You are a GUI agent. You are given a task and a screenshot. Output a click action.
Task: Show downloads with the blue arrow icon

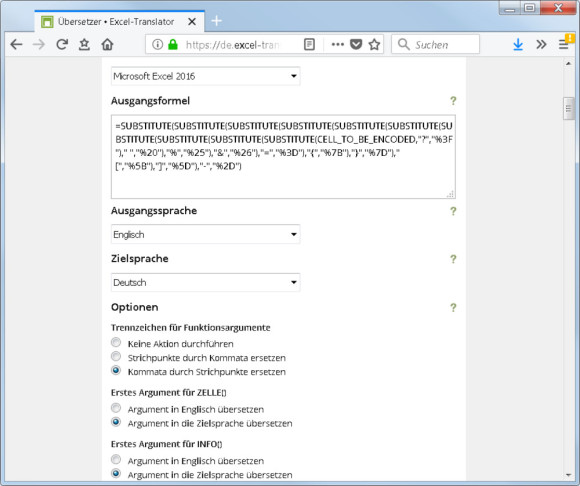518,45
